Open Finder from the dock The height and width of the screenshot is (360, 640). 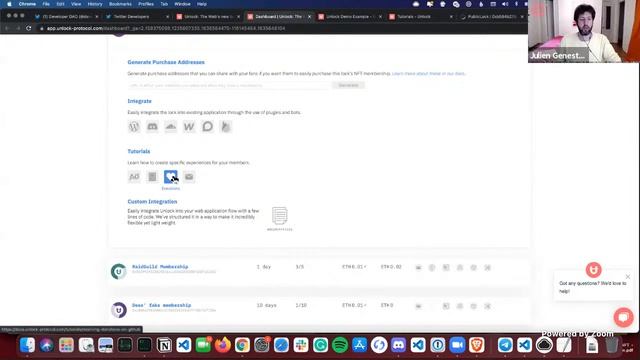coord(27,345)
